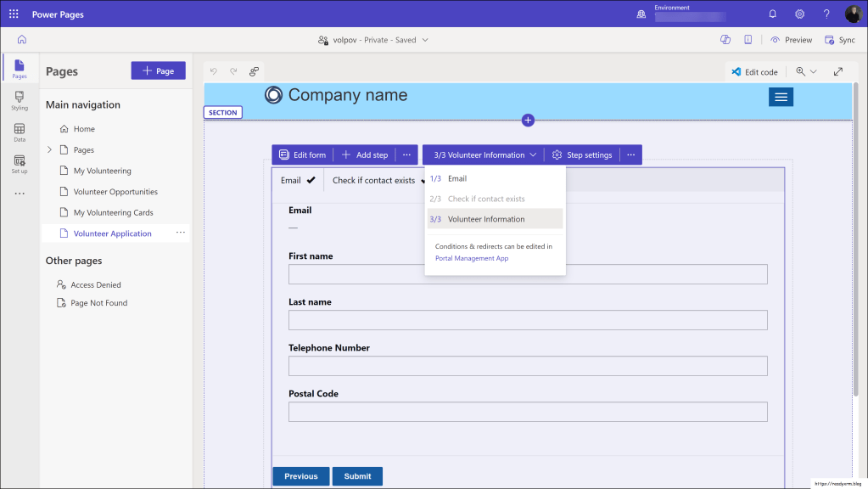Open the notifications bell
This screenshot has width=868, height=489.
772,14
